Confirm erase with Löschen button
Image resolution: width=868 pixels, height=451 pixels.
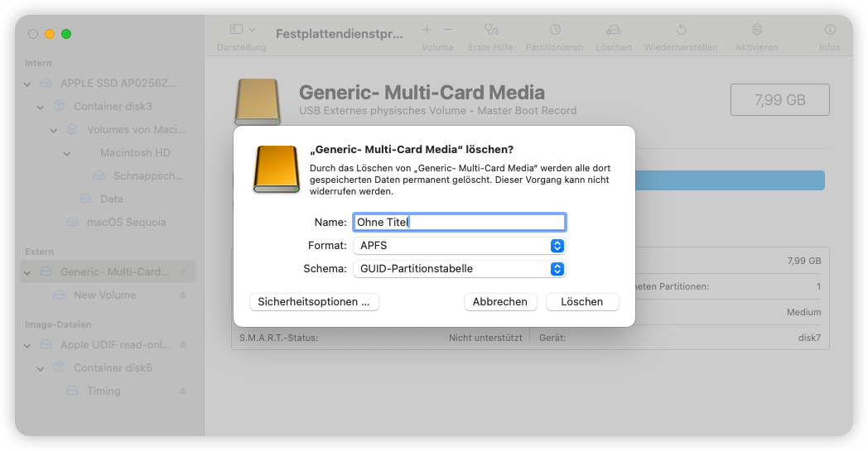click(581, 301)
